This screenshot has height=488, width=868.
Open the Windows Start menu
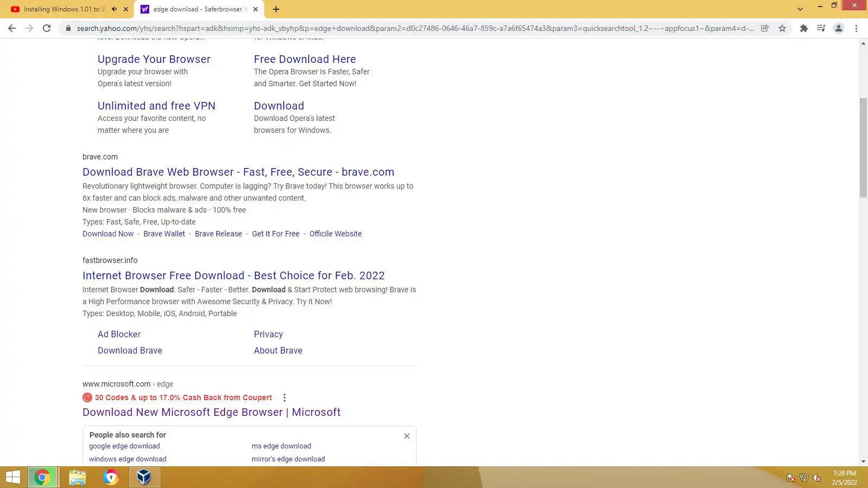coord(12,477)
